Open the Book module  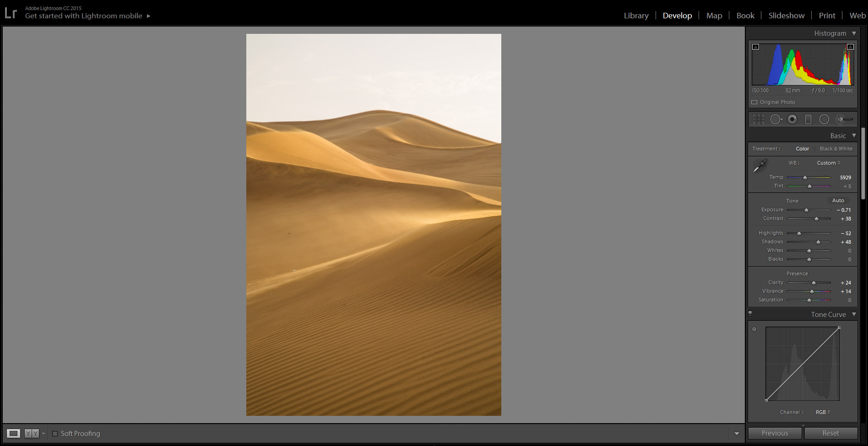[x=745, y=16]
